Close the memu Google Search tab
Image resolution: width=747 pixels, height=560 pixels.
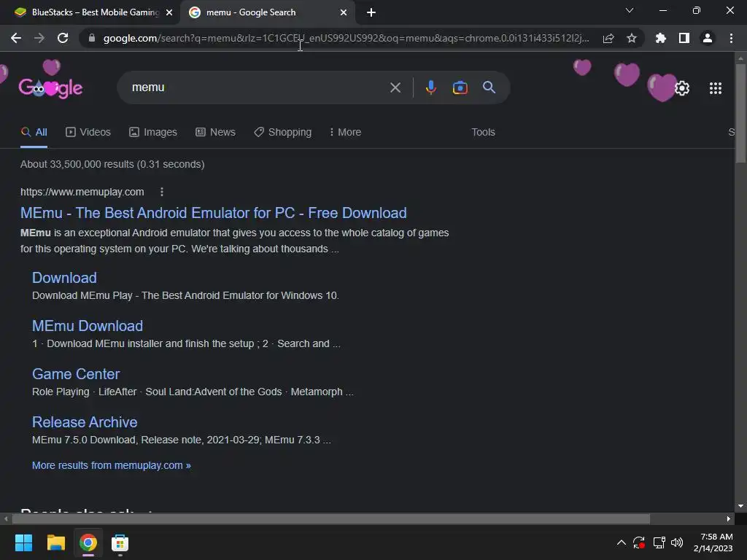(344, 12)
